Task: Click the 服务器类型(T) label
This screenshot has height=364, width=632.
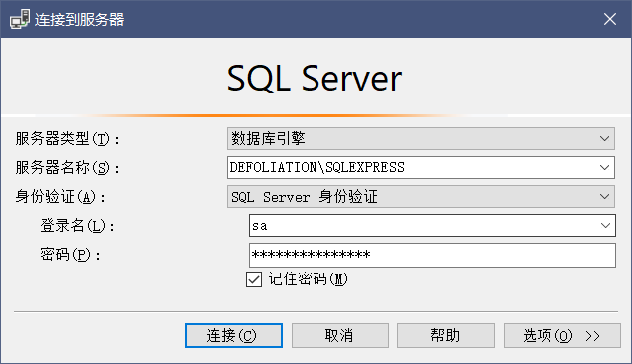Action: (x=68, y=139)
